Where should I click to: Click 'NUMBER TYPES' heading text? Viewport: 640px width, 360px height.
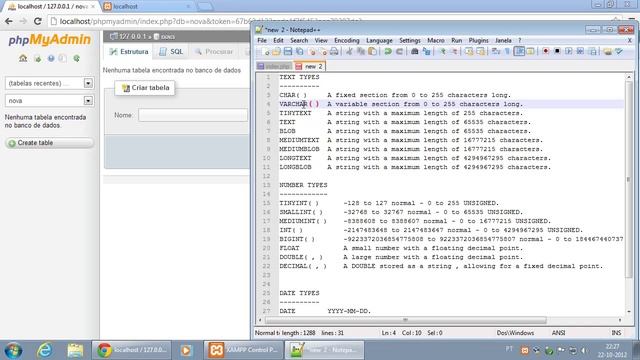tap(303, 185)
